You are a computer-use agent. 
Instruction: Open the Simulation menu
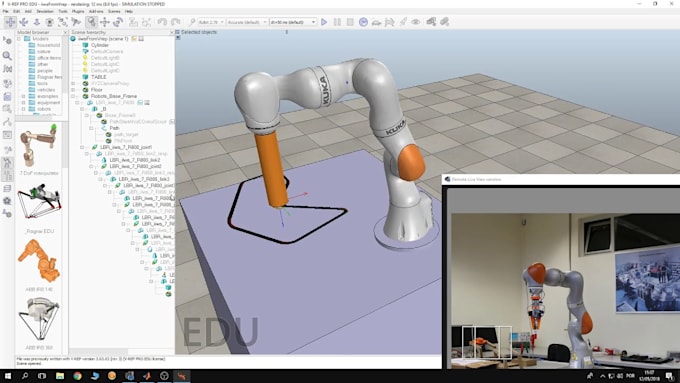[x=45, y=11]
